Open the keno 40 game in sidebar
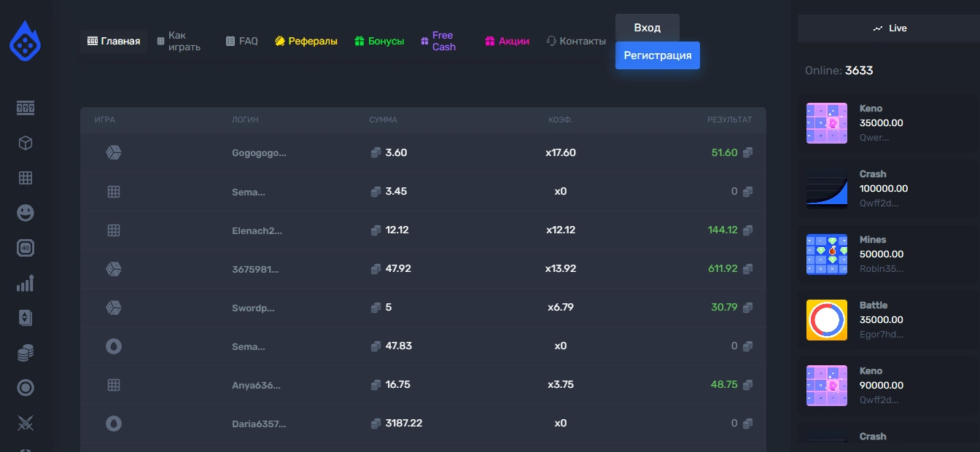The width and height of the screenshot is (980, 452). tap(26, 248)
